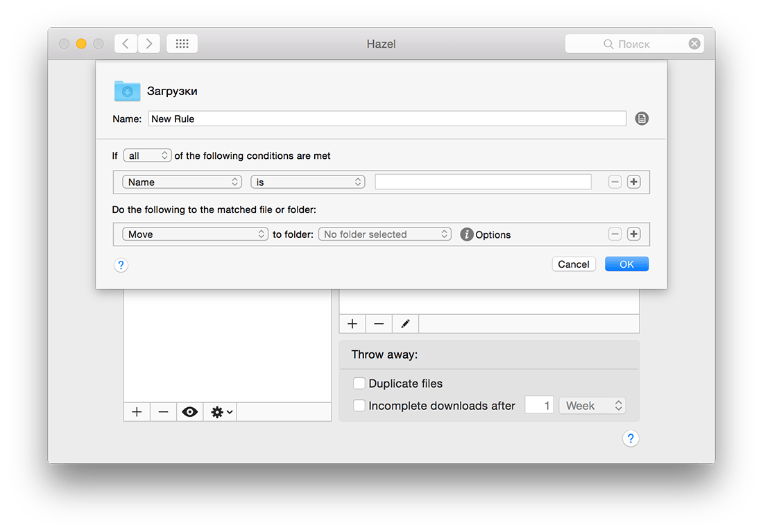Edit the rule Name field 'New Rule'
Viewport: 763px width, 532px height.
click(x=387, y=119)
